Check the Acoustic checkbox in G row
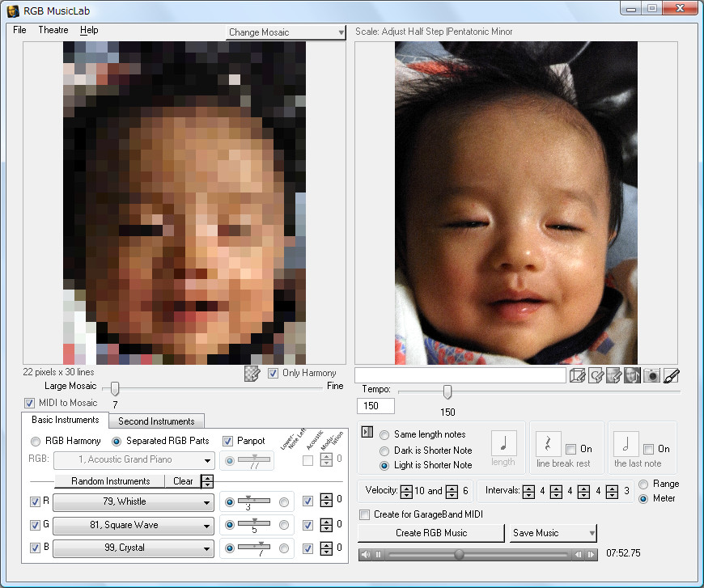The width and height of the screenshot is (704, 588). click(307, 525)
